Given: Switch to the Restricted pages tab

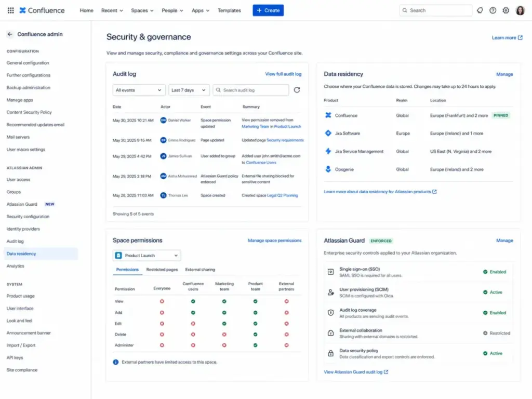Looking at the screenshot, I should coord(162,270).
